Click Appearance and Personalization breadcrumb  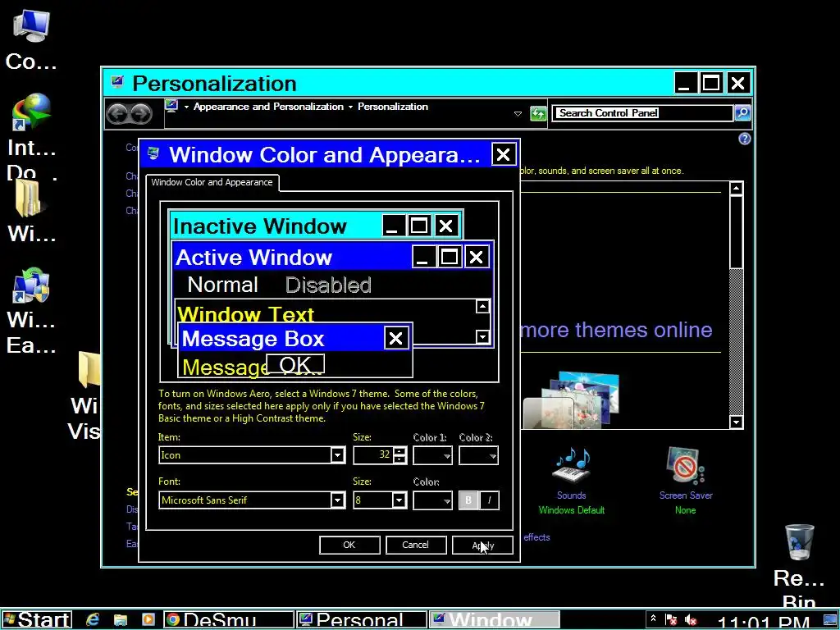(x=268, y=107)
